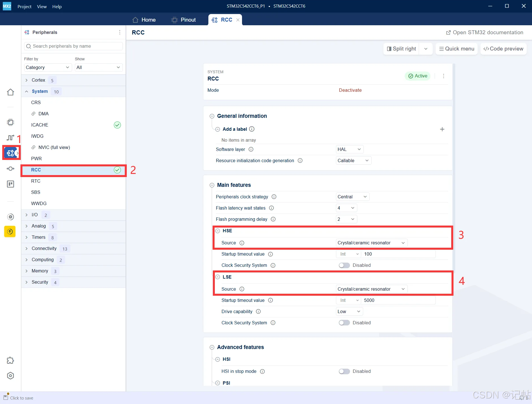
Task: Open the Help menu
Action: coord(57,6)
